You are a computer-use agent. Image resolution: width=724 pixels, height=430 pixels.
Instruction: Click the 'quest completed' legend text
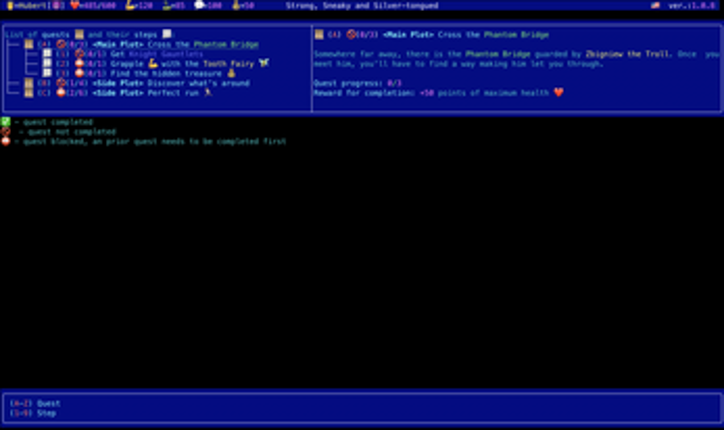pyautogui.click(x=58, y=122)
